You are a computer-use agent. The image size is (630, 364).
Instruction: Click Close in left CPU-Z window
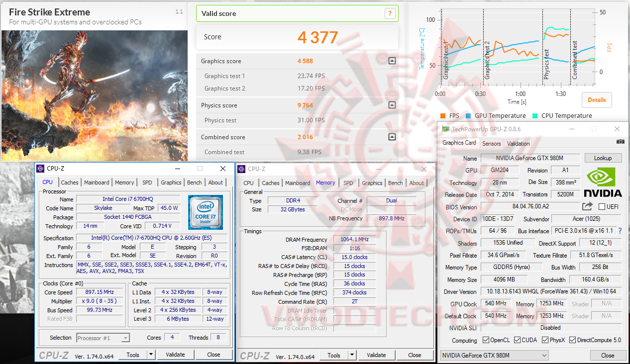[214, 355]
